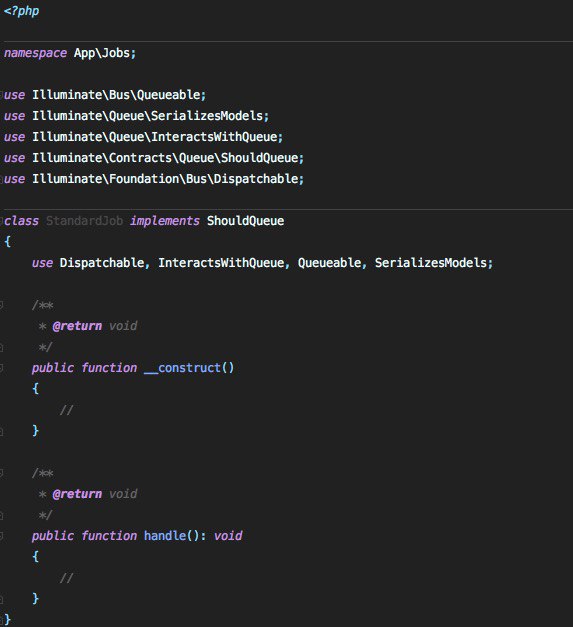573x627 pixels.
Task: Click the "void" return type after handle()
Action: (x=228, y=536)
